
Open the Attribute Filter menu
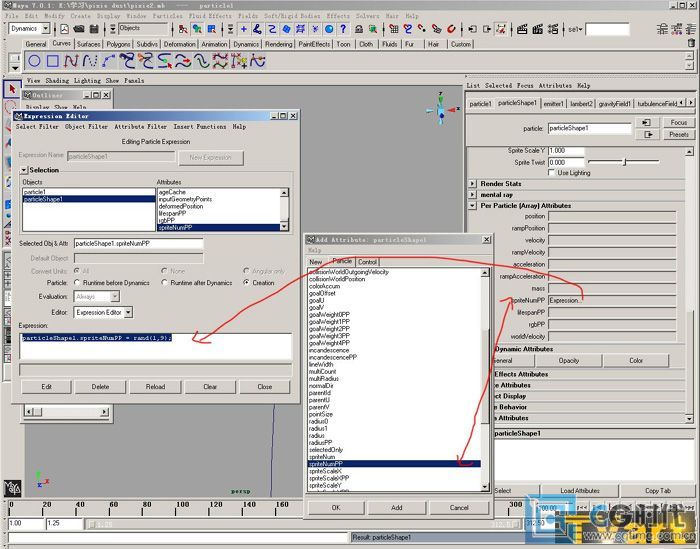tap(140, 127)
